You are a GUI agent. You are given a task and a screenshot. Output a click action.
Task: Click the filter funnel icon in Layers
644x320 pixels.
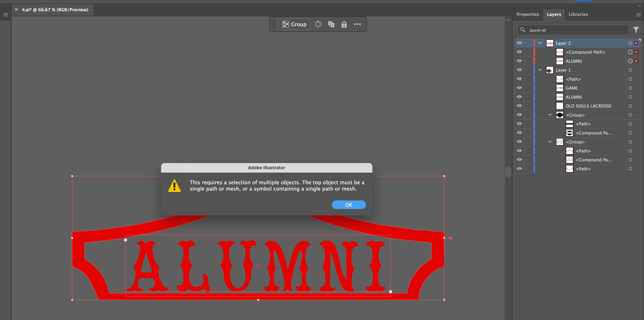[636, 30]
